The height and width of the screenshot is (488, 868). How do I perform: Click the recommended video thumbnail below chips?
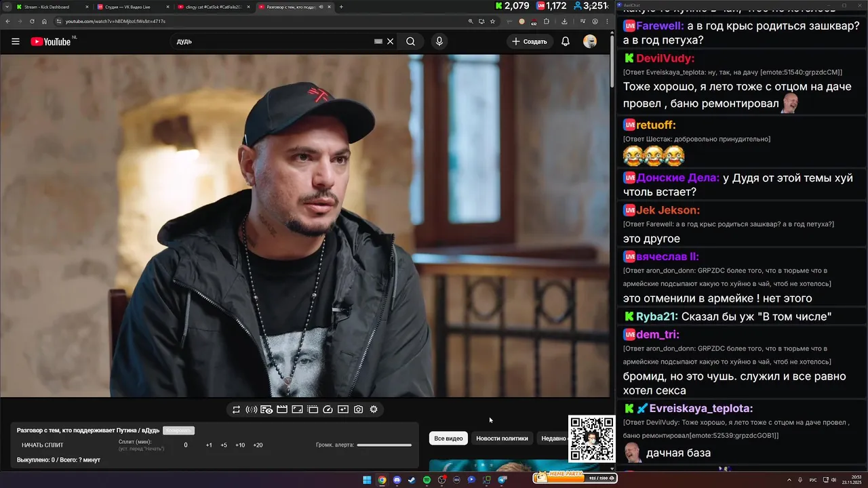click(x=515, y=465)
